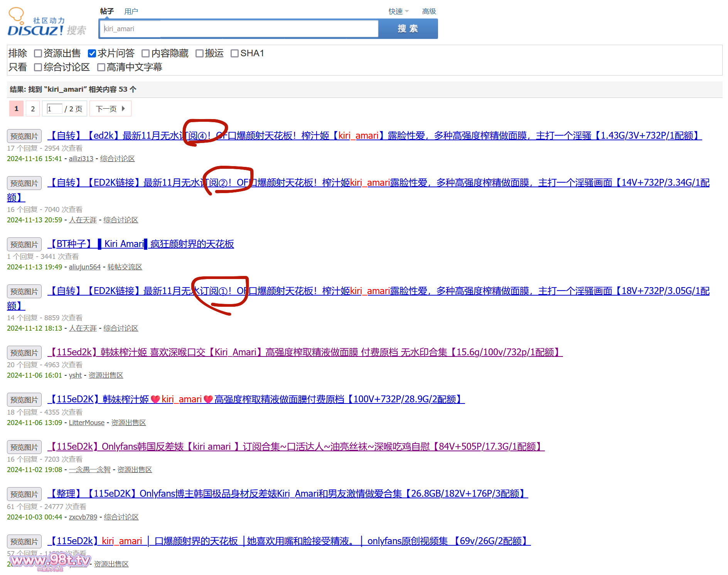This screenshot has width=728, height=575.
Task: Click 预览图片 for the 2024-11-06 16:01 post
Action: coord(24,353)
